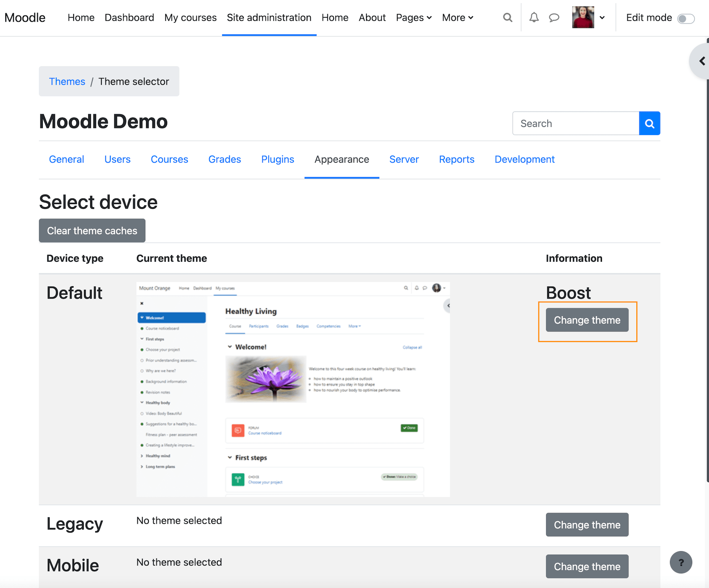Click the Theme selector breadcrumb text
This screenshot has width=709, height=588.
(134, 82)
